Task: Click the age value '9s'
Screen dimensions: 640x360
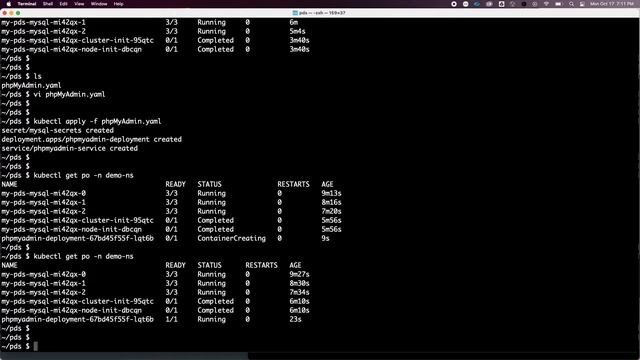Action: point(325,238)
